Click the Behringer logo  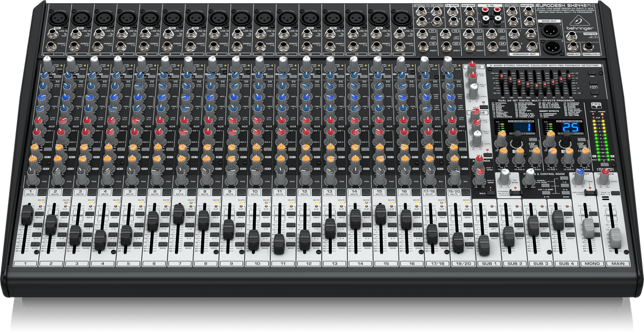click(x=580, y=23)
